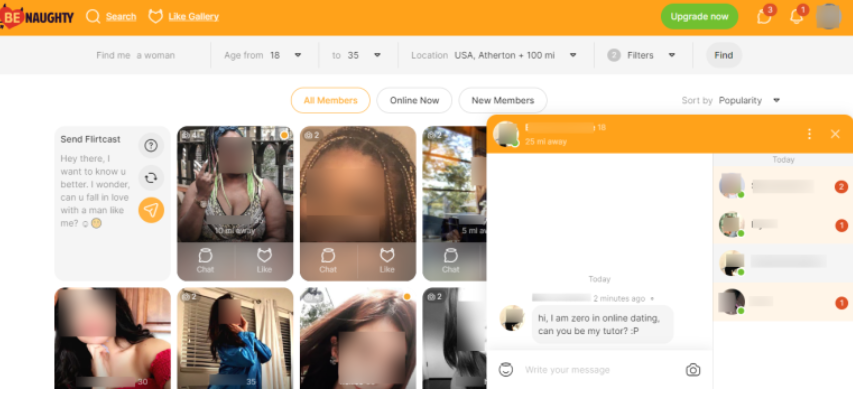
Task: Switch to the New Members tab
Action: click(503, 101)
